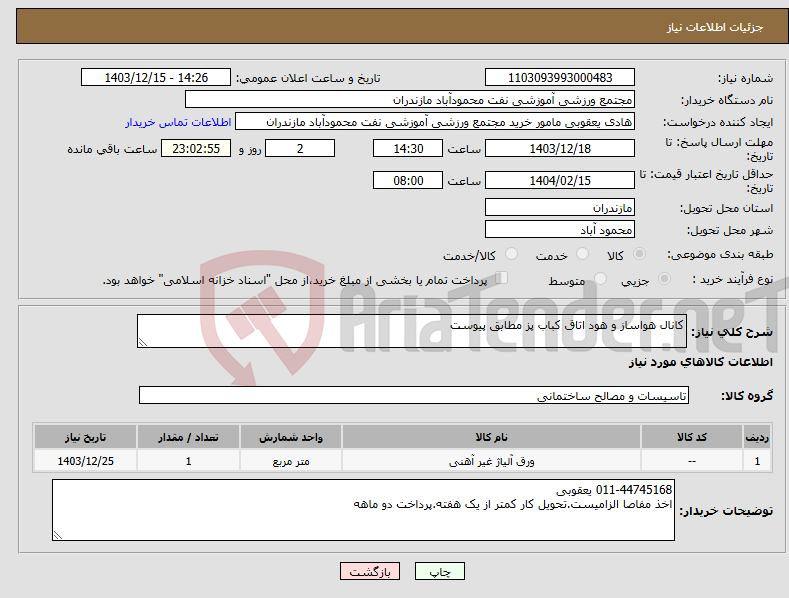Click the بازگشت (back) button
This screenshot has height=598, width=789.
[370, 571]
